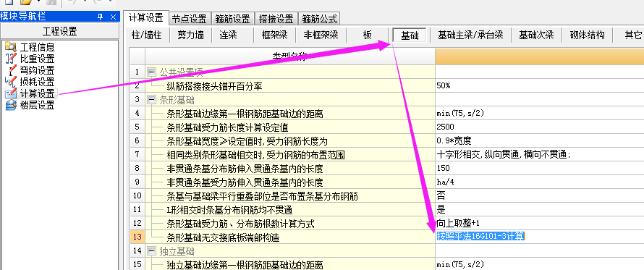Screen dimensions: 644x270
Task: Switch to the 搭接设置 tab
Action: pos(276,19)
